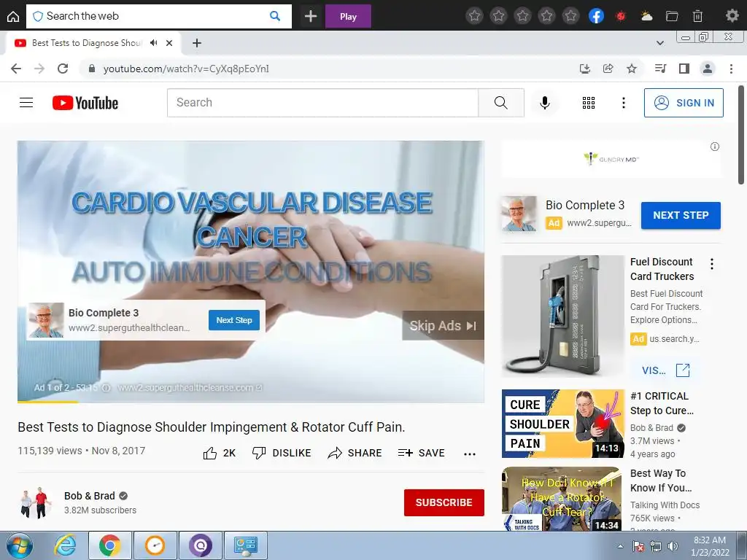Click the page vertical scrollbar
Screen dimensions: 747x560
(x=741, y=134)
